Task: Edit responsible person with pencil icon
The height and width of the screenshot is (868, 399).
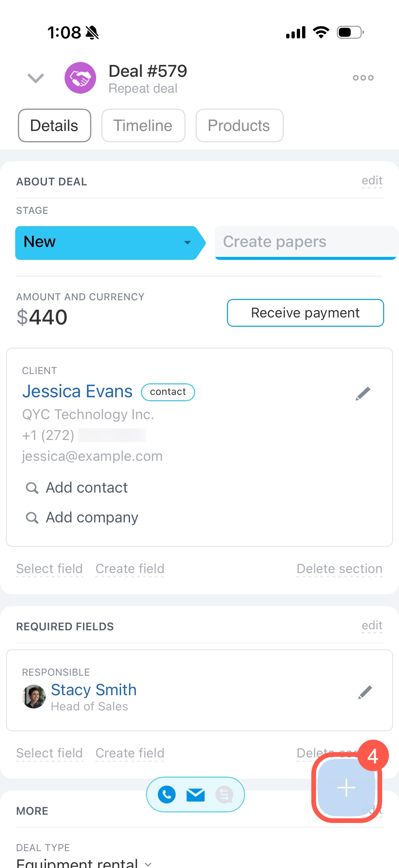Action: tap(365, 692)
